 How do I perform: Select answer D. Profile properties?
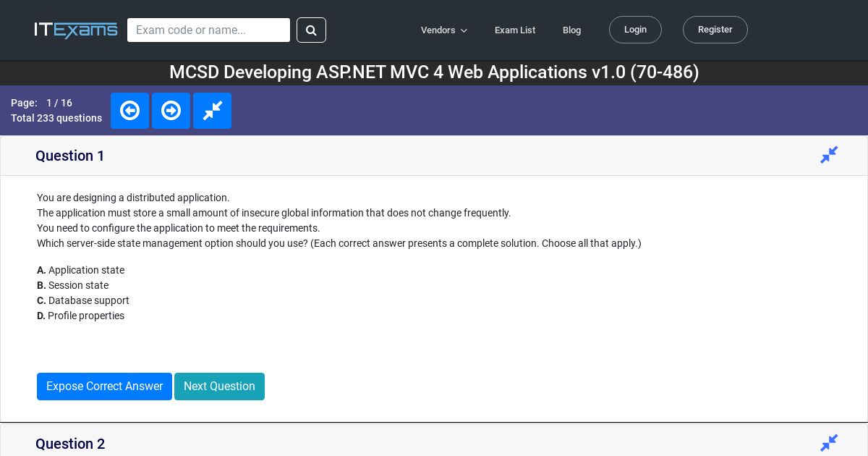(x=80, y=316)
